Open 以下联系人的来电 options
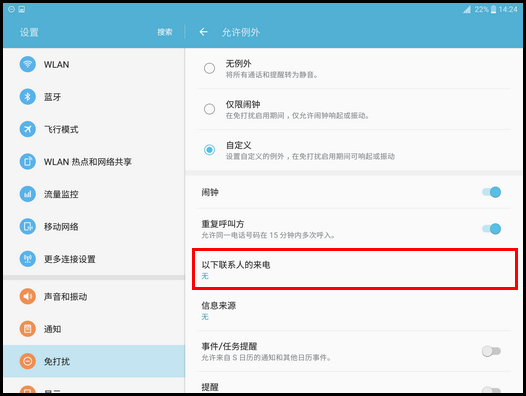 click(x=355, y=269)
